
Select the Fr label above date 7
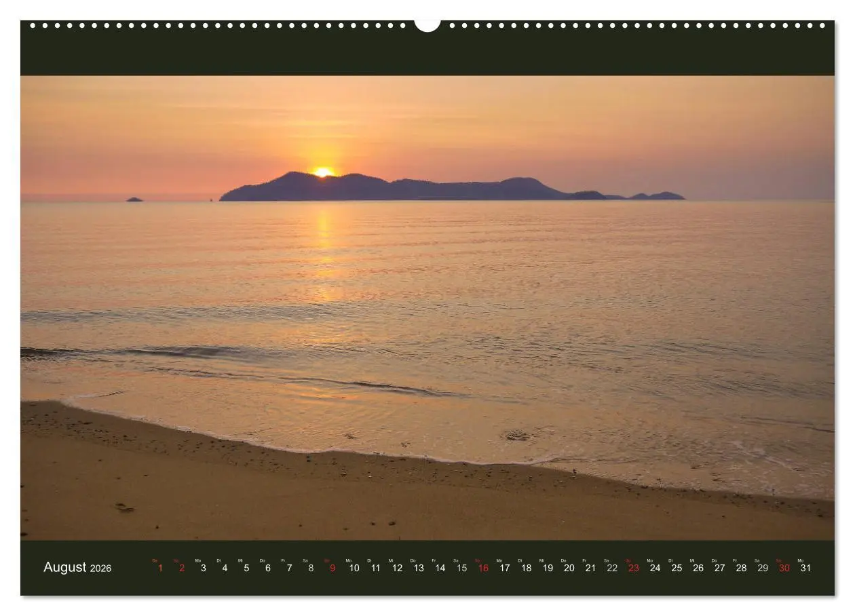284,560
